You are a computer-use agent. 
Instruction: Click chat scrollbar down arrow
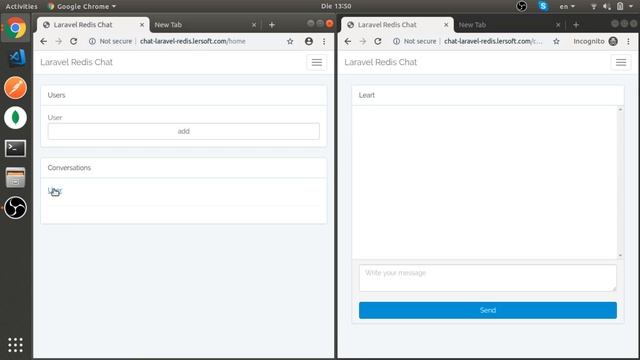click(620, 256)
